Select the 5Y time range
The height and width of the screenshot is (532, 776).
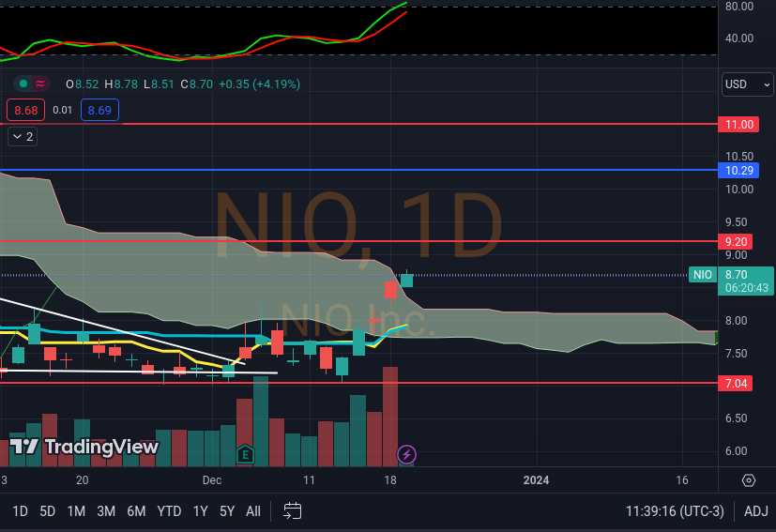click(227, 510)
